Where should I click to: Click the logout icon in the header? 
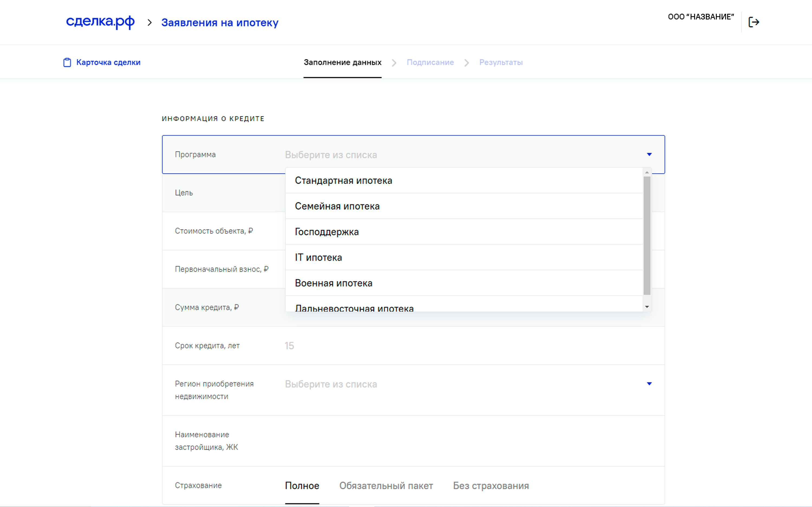pos(754,22)
